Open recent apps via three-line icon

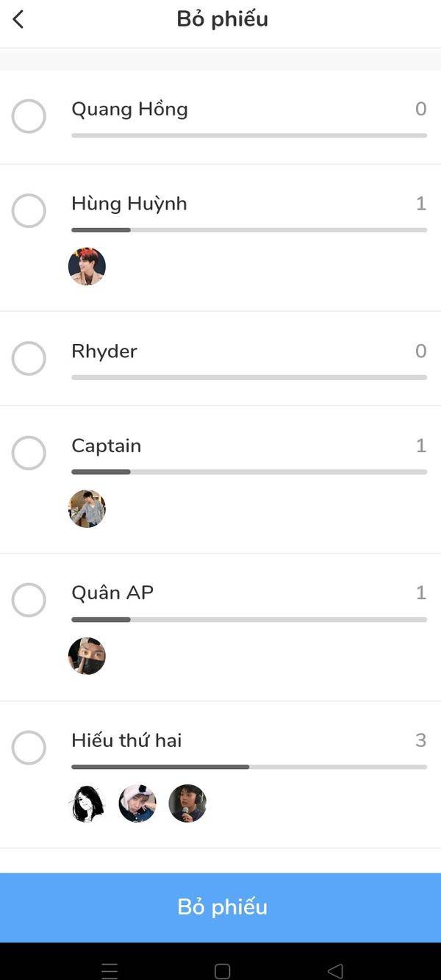click(x=110, y=970)
